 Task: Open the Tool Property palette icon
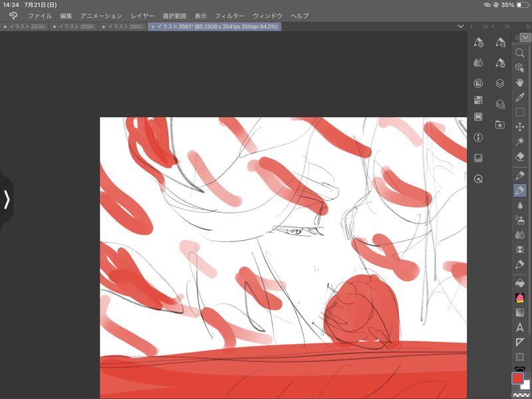pyautogui.click(x=500, y=43)
